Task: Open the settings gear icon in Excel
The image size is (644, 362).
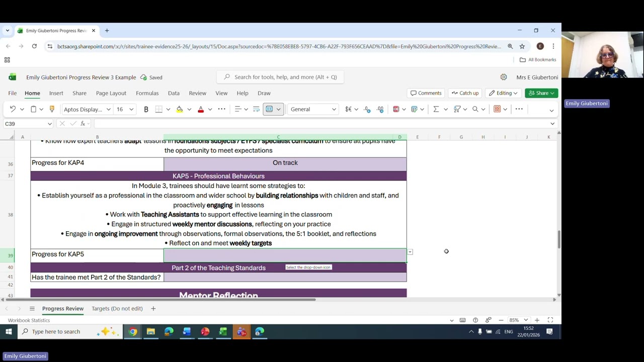Action: [x=504, y=77]
